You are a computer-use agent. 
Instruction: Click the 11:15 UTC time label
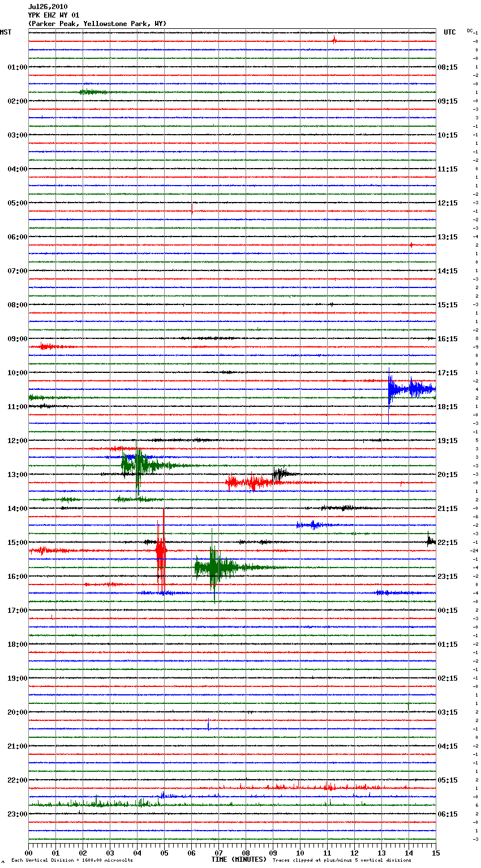click(448, 169)
